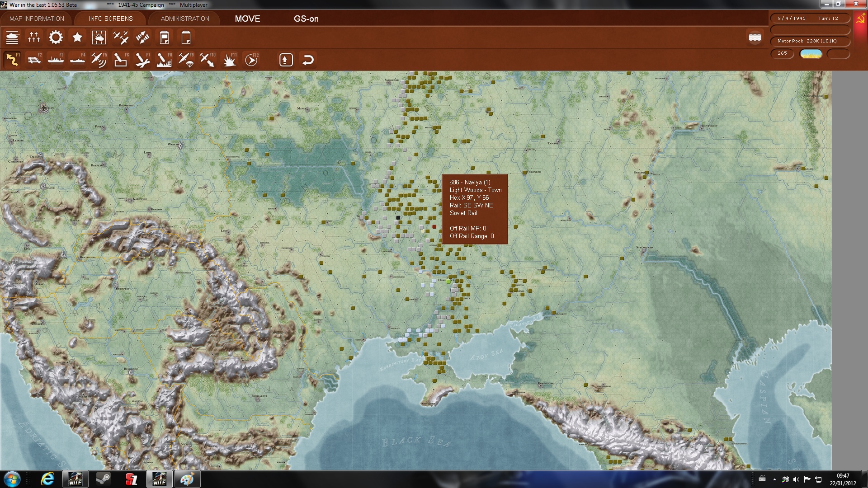This screenshot has height=488, width=868.
Task: Select the F10 Air Transfer mode
Action: click(x=208, y=60)
